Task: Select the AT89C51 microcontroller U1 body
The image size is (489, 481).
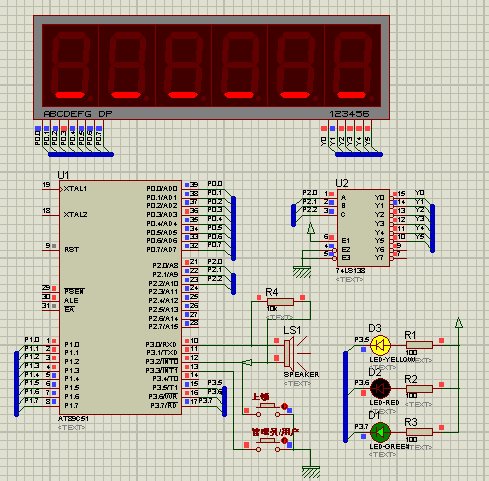Action: [120, 298]
